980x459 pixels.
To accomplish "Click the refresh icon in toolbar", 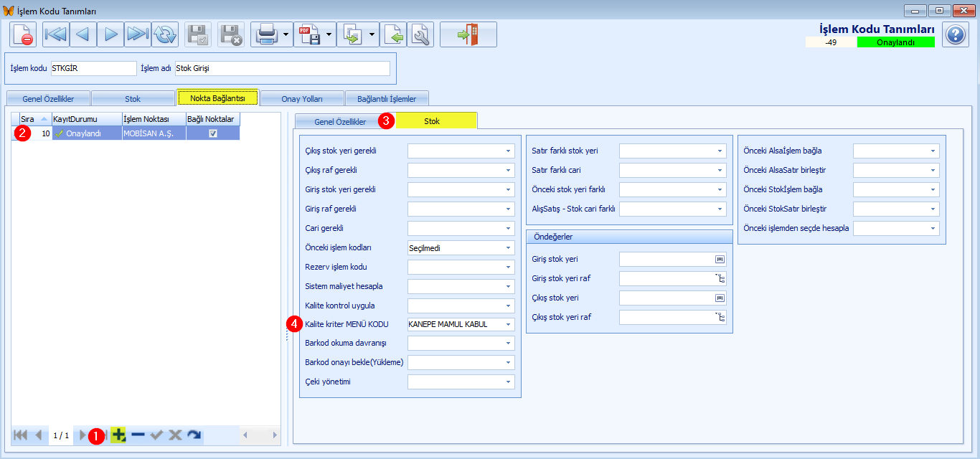I will [164, 34].
